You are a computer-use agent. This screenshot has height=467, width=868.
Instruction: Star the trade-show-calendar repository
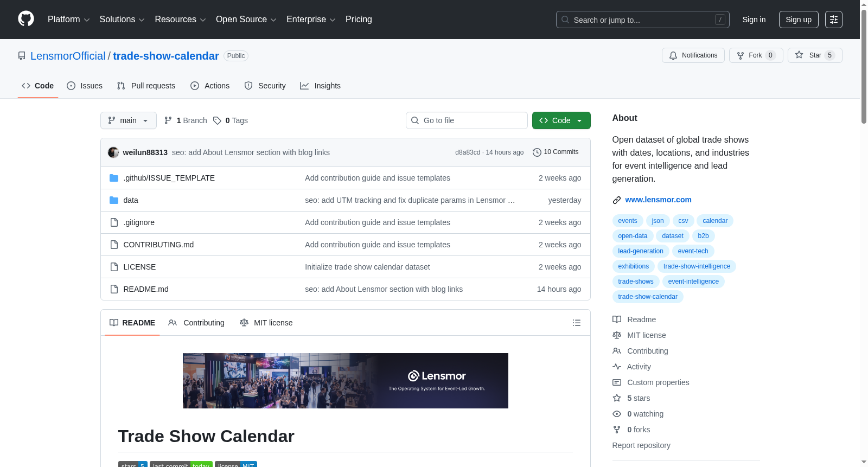pos(815,55)
